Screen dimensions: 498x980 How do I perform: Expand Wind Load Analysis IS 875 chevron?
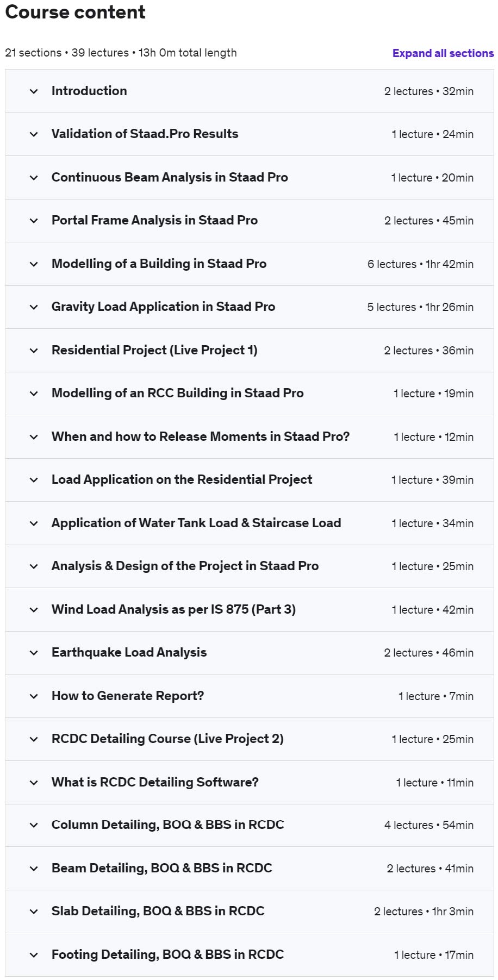pos(34,610)
